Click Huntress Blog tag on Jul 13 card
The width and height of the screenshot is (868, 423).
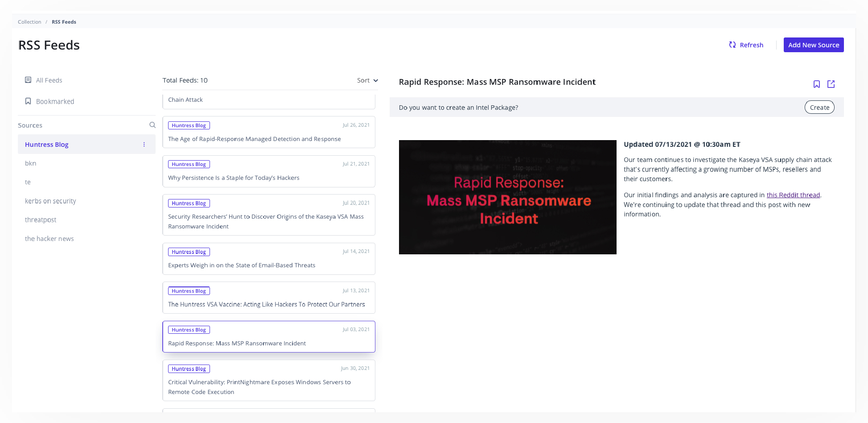tap(189, 291)
